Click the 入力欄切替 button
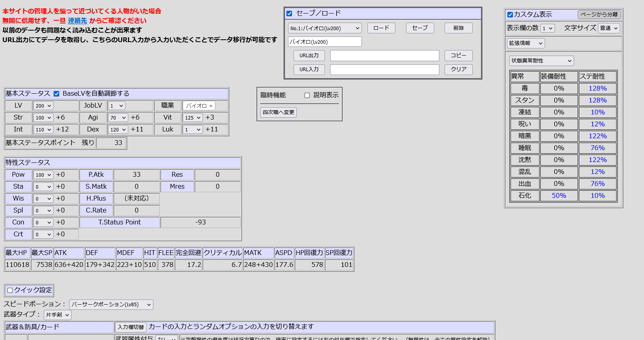Viewport: 644px width, 340px height. pyautogui.click(x=131, y=327)
